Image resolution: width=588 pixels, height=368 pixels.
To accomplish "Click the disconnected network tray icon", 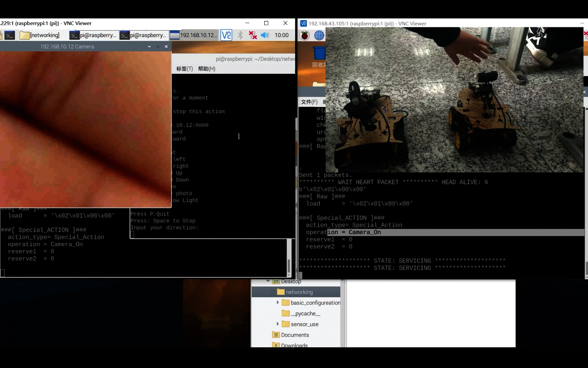I will pyautogui.click(x=253, y=35).
